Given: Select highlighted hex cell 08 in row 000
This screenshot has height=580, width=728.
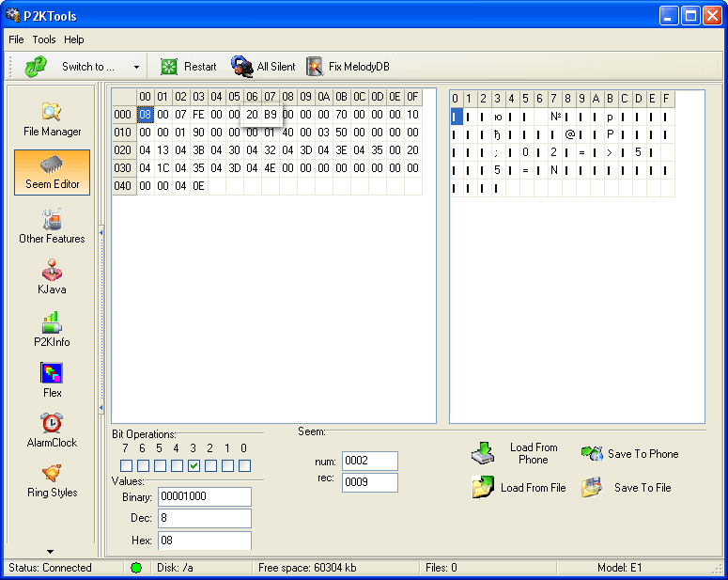Looking at the screenshot, I should pos(145,115).
